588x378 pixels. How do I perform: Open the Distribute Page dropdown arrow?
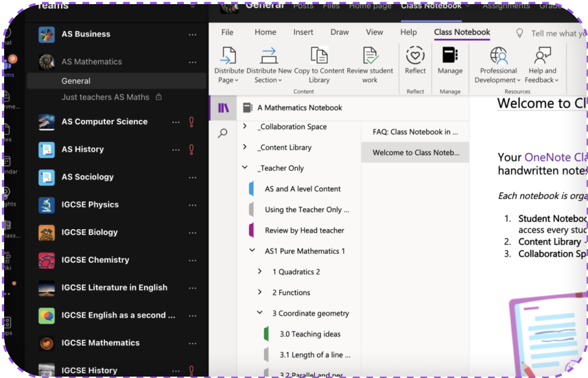(x=237, y=80)
